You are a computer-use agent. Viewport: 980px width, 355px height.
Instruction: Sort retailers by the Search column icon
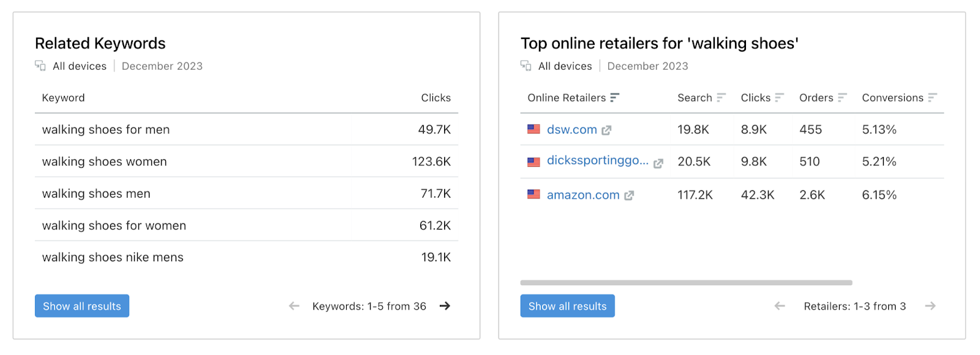[x=722, y=97]
